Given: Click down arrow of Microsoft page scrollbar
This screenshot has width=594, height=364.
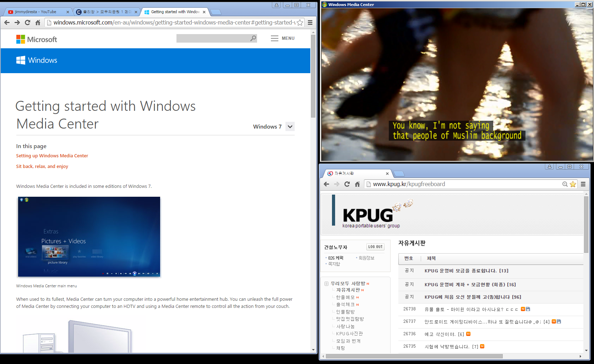Looking at the screenshot, I should pos(313,349).
